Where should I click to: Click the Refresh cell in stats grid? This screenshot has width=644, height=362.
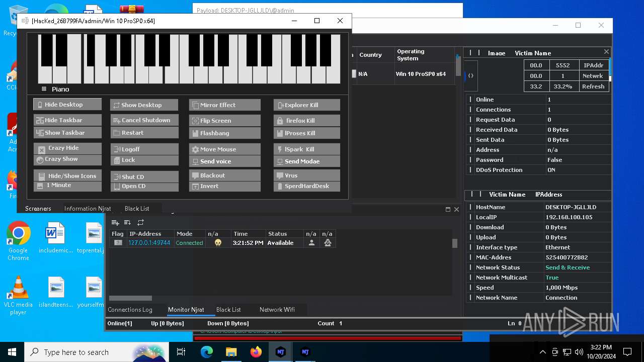coord(593,86)
